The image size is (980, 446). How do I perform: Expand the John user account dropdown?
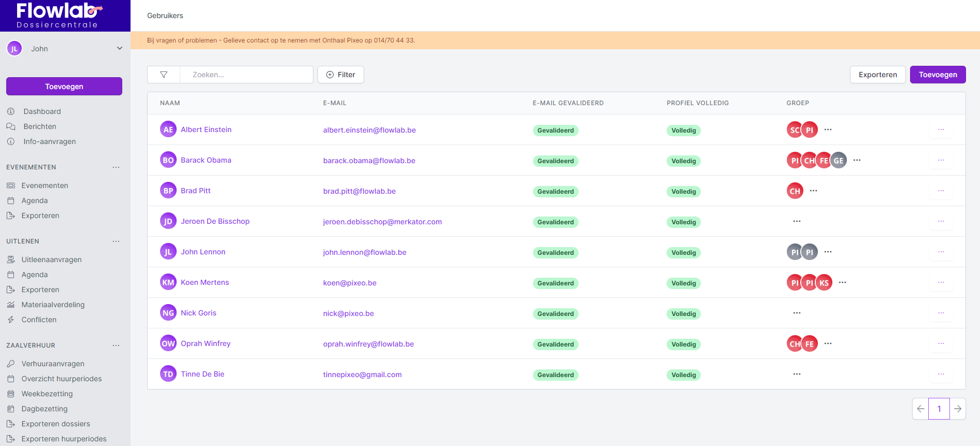[120, 49]
